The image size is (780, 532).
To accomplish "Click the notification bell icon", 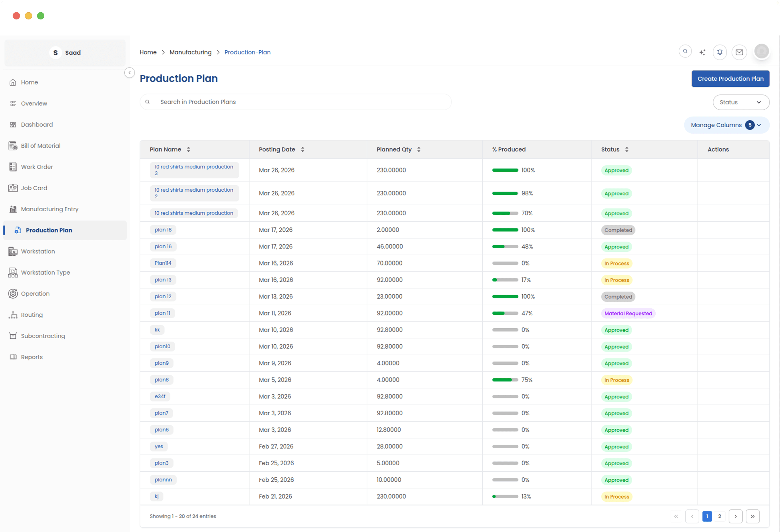I will pos(720,52).
